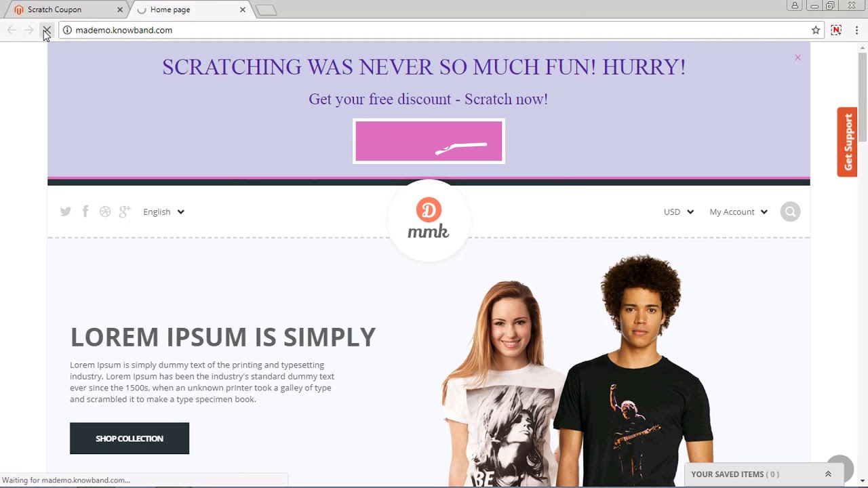Bookmark page with star icon

816,30
